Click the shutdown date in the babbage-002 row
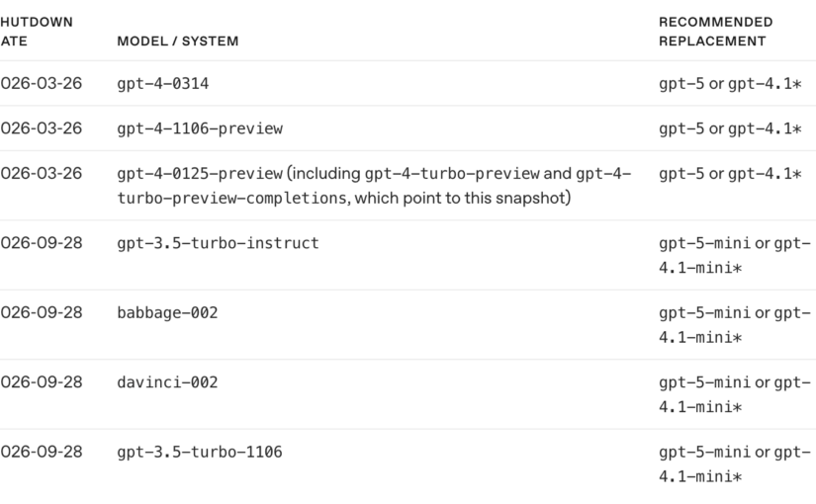816x504 pixels. click(42, 313)
